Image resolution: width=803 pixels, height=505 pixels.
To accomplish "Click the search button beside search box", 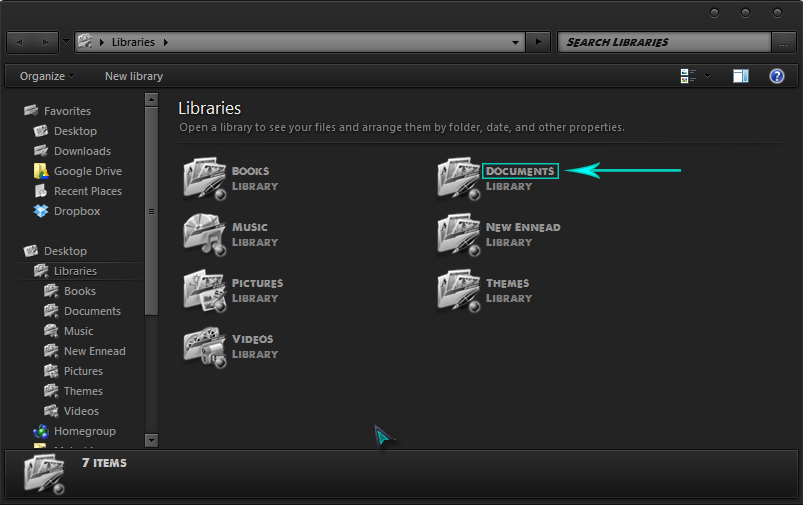I will [784, 43].
